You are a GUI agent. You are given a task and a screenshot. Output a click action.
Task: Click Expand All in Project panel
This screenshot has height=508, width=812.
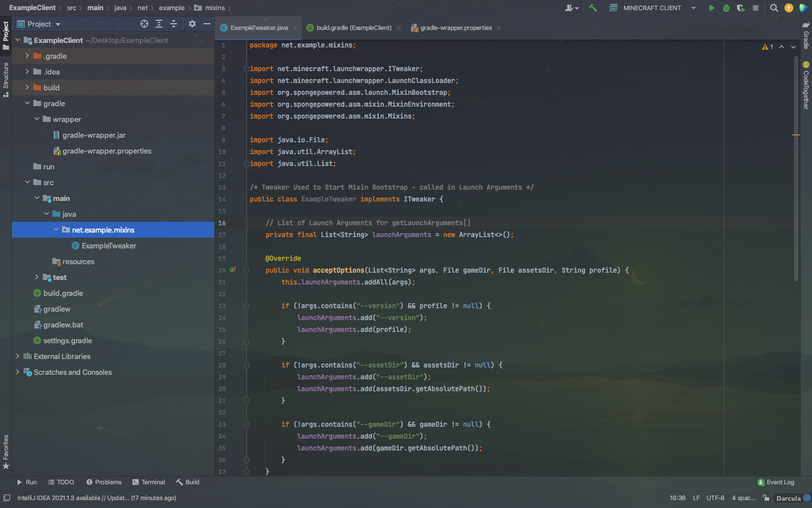pyautogui.click(x=159, y=24)
